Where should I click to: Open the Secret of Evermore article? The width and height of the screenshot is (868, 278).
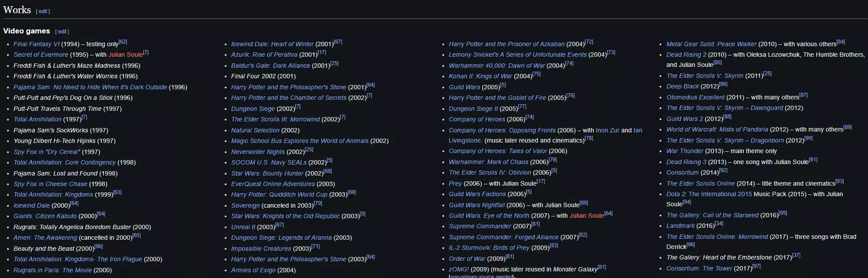[x=41, y=55]
